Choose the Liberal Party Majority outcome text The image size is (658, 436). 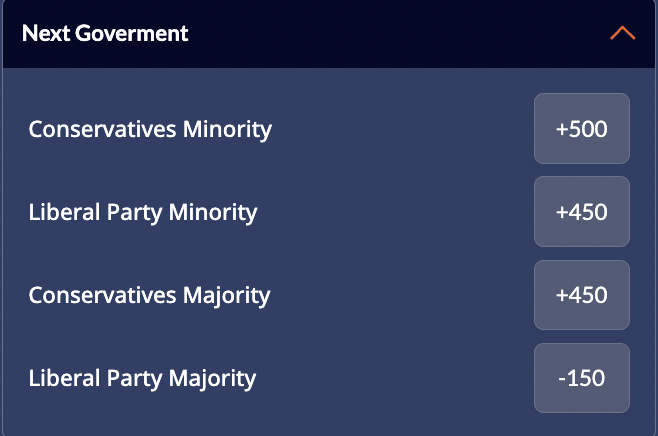142,378
